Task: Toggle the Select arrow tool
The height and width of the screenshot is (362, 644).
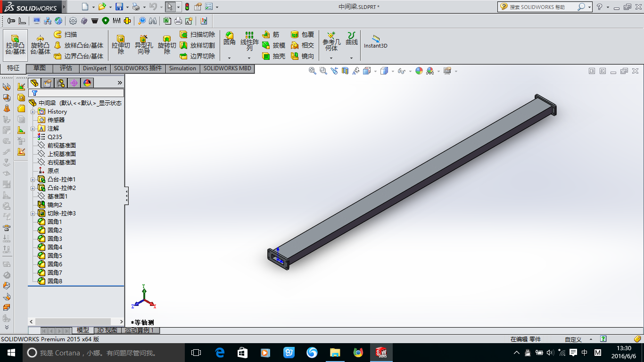Action: (x=170, y=7)
